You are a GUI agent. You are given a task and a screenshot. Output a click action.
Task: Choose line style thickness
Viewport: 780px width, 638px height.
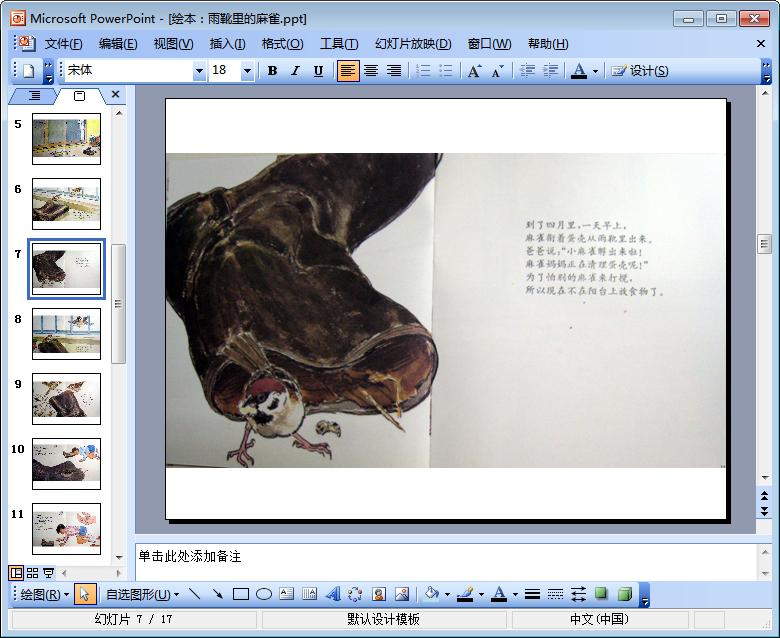pos(532,594)
